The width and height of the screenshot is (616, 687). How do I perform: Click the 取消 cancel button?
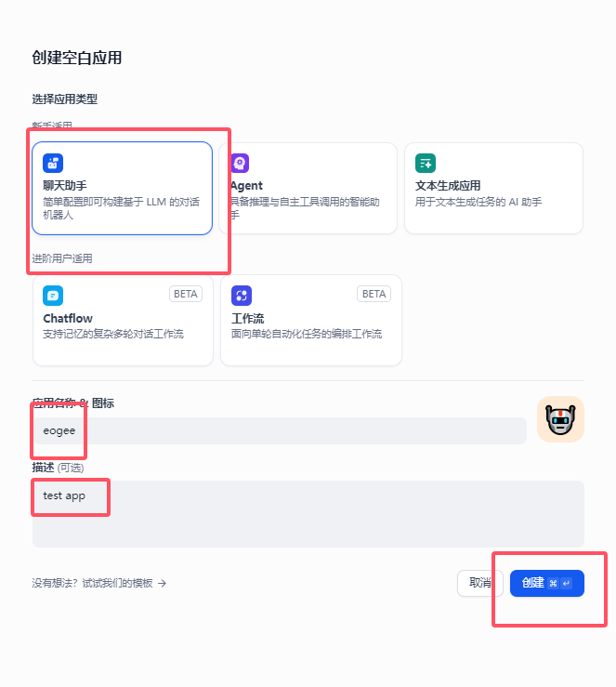480,583
